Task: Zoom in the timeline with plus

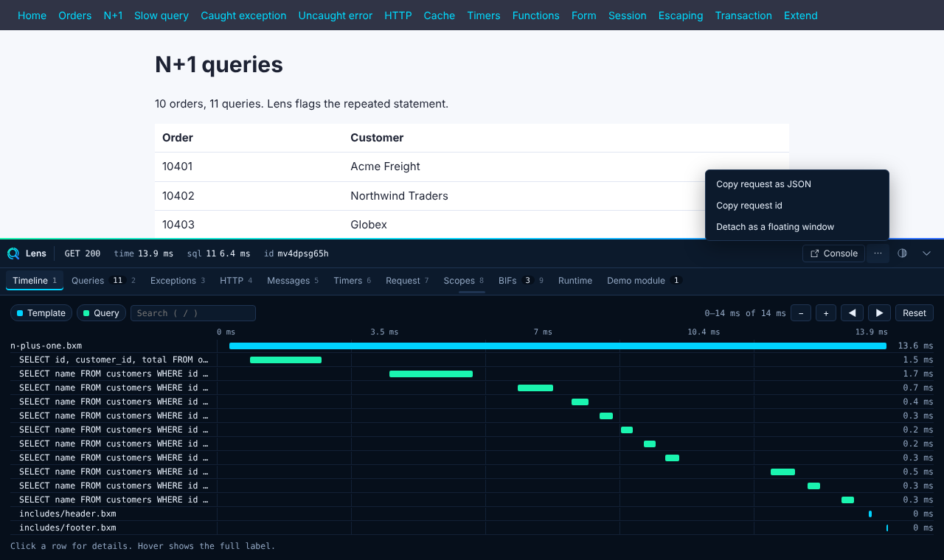Action: 826,313
